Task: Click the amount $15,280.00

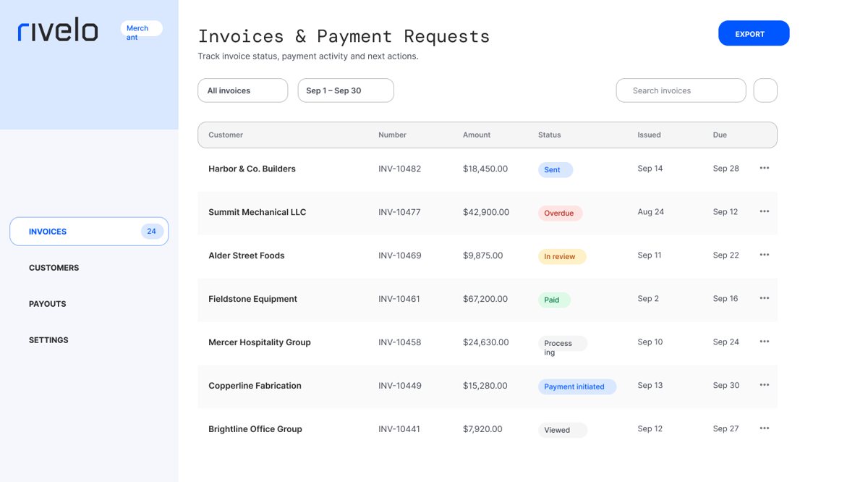Action: (485, 386)
